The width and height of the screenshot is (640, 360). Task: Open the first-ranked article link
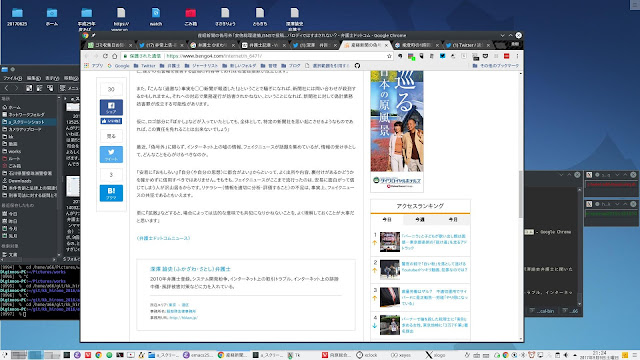(434, 242)
